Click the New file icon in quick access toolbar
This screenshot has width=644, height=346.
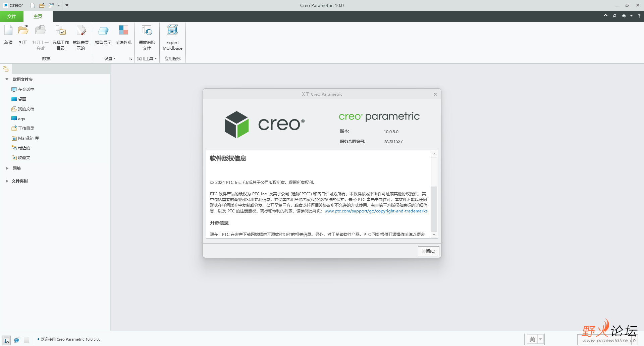[33, 5]
